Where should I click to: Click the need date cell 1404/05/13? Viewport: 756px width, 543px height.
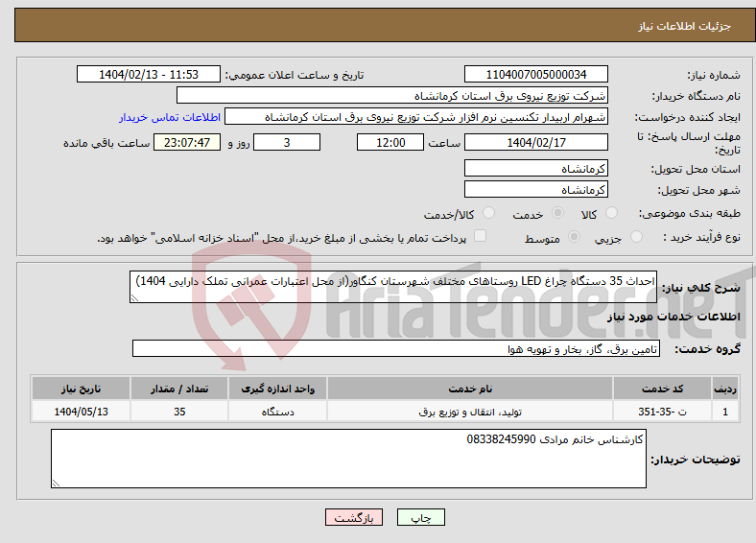point(81,412)
